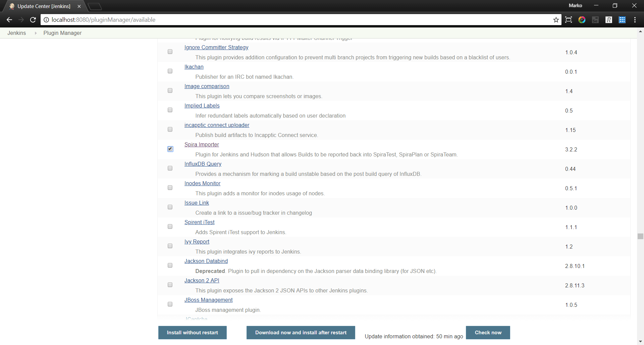Select the Update Center Jenkins browser tab
644x345 pixels.
pyautogui.click(x=44, y=6)
